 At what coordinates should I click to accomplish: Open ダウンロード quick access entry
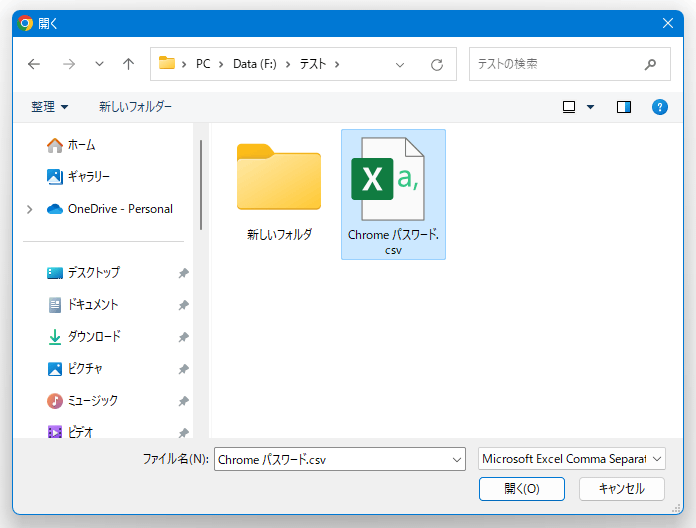(x=84, y=336)
